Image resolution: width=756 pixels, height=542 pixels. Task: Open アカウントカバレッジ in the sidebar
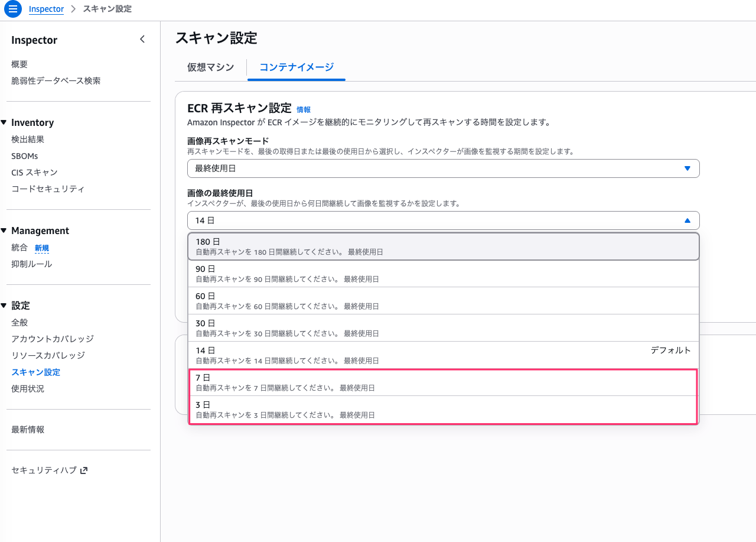pos(53,339)
